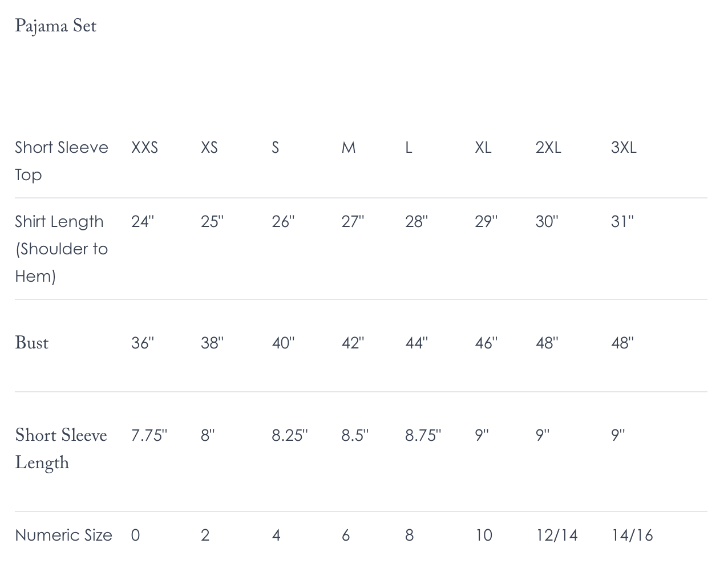Click the 14/16 numeric size cell

[632, 535]
